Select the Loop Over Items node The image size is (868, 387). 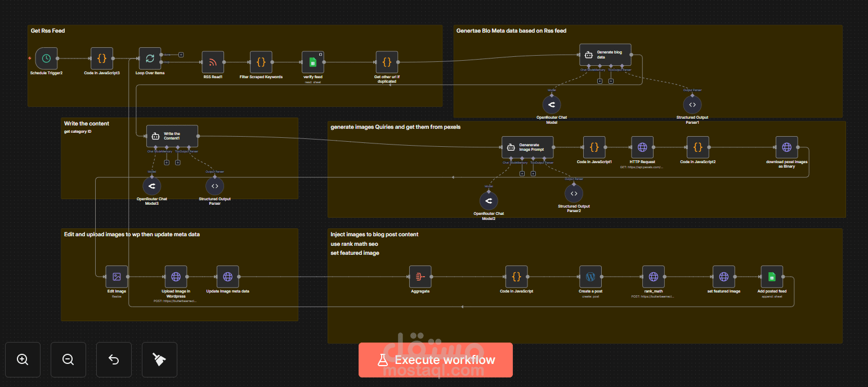coord(150,58)
